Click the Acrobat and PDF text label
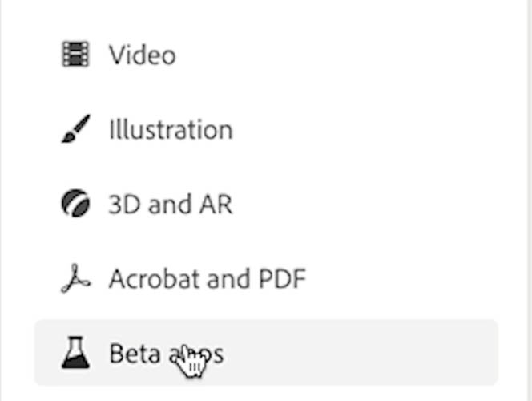The image size is (532, 401). [208, 279]
